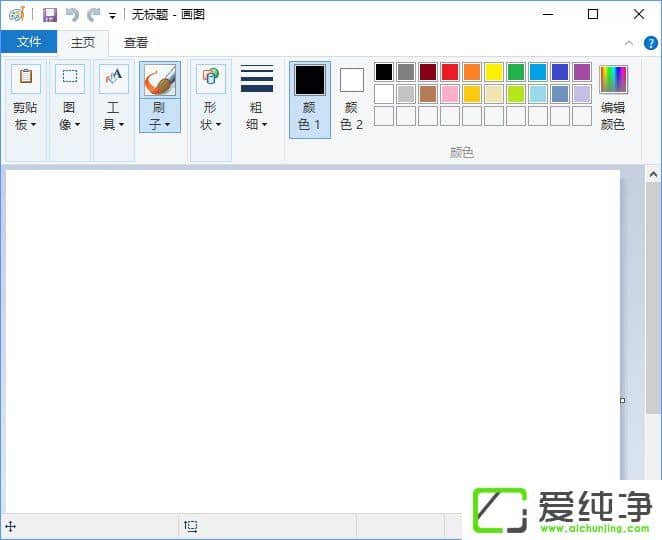Click the vertical scrollbar thumb
The height and width of the screenshot is (540, 662).
point(653,298)
